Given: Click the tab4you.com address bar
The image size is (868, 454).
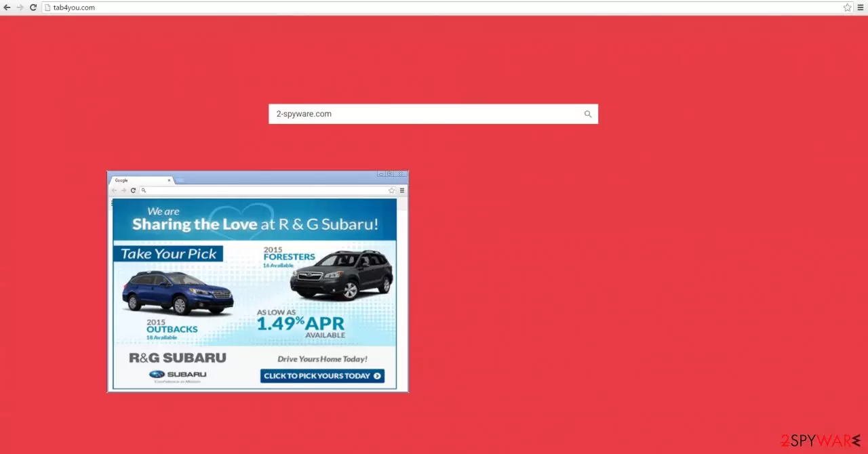Looking at the screenshot, I should pos(441,7).
